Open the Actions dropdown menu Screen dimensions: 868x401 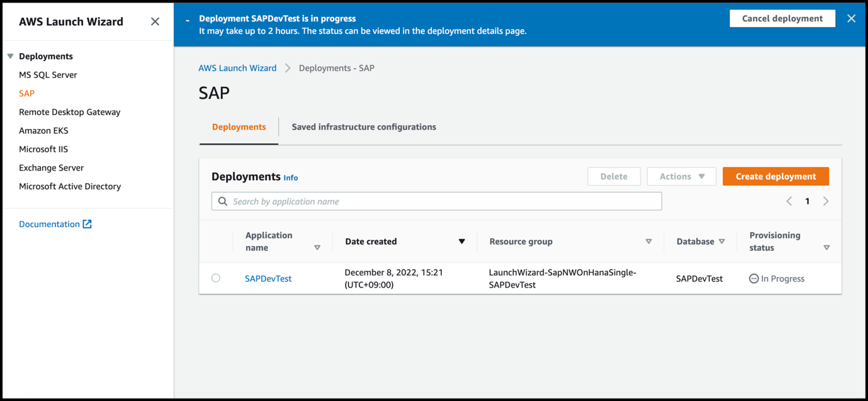681,176
